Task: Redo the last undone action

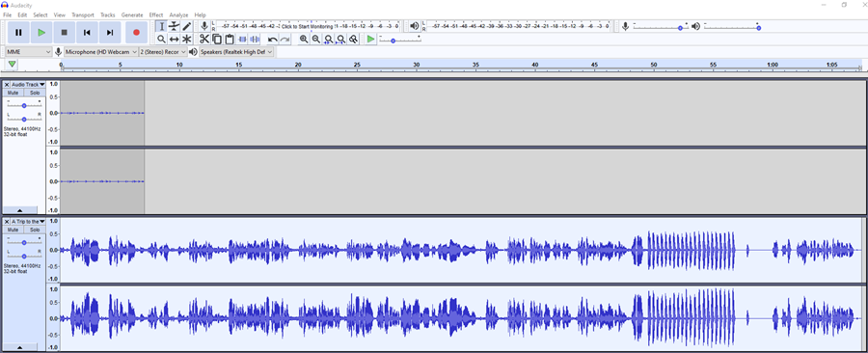Action: point(285,39)
